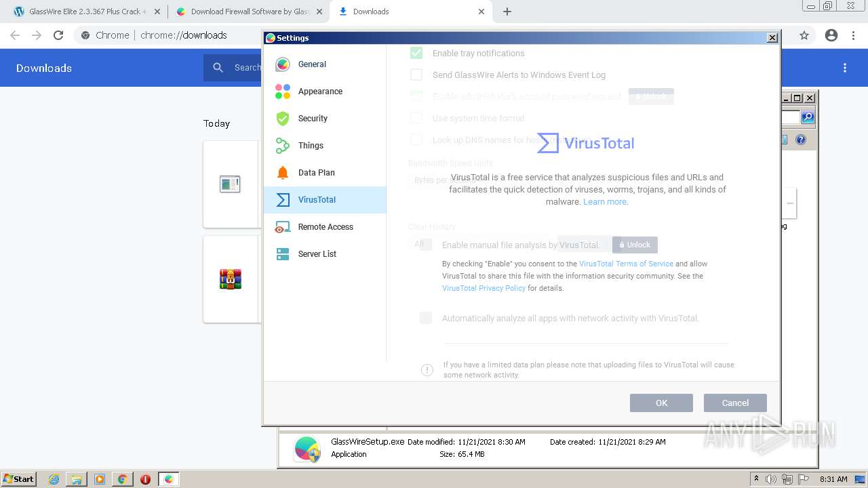868x488 pixels.
Task: Click the Data Plan bell icon
Action: [283, 173]
